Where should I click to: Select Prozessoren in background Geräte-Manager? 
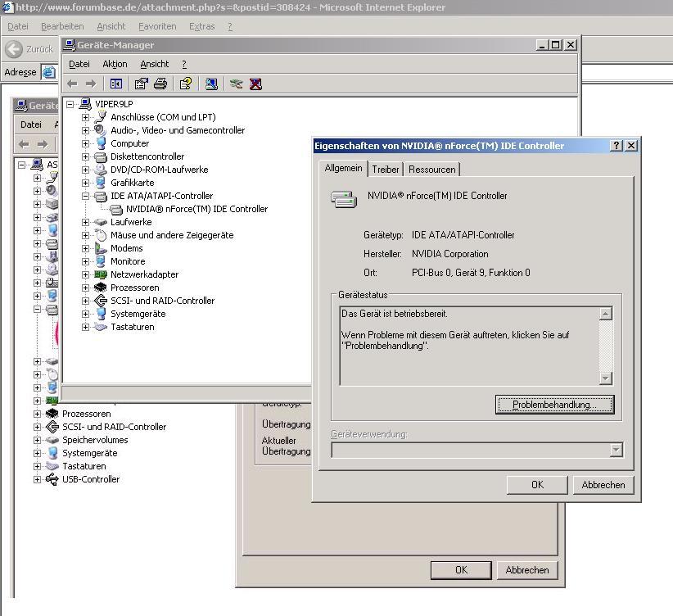tap(86, 414)
